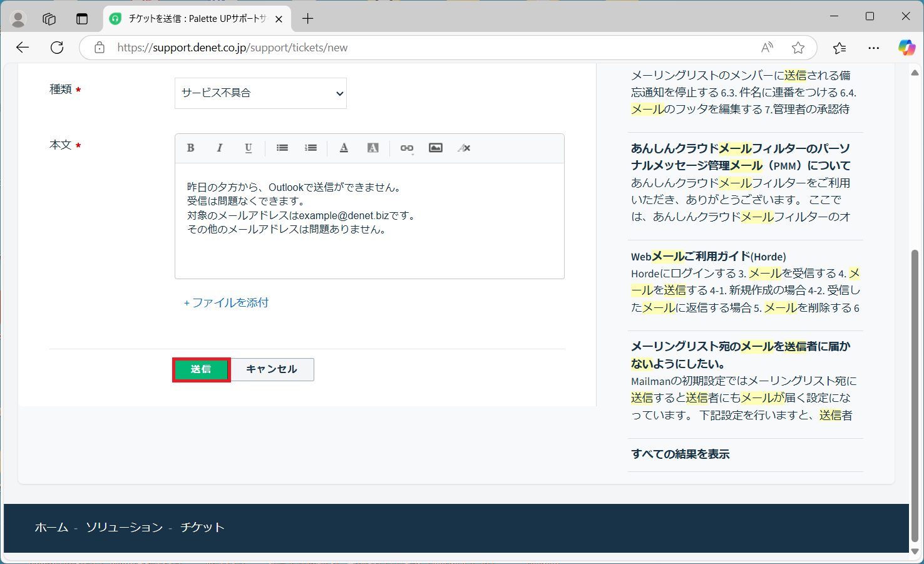Click the scrollbar down arrow

point(915,551)
